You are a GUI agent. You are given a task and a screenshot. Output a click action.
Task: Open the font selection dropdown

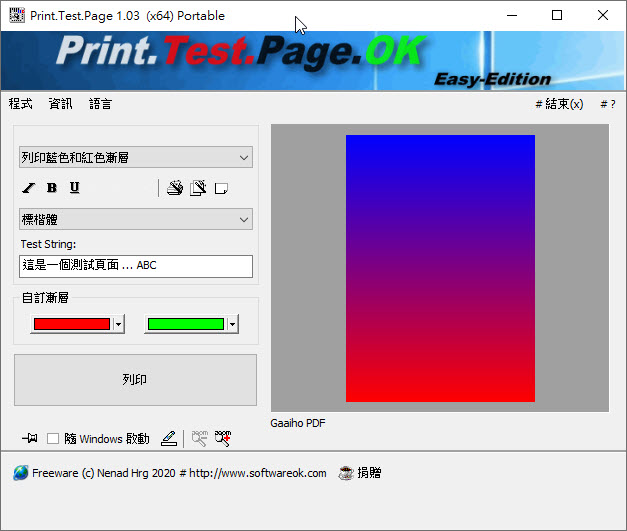coord(136,219)
